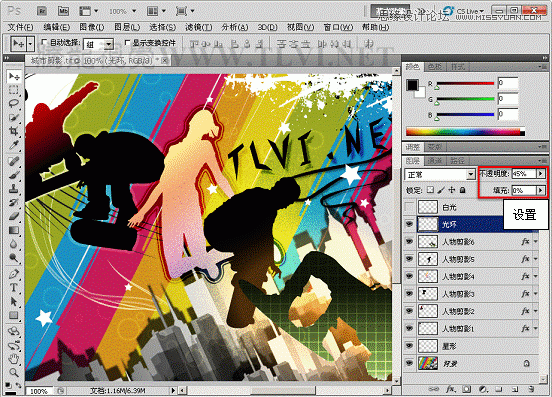Show the 白光 layer visibility
Viewport: 552px width, 397px height.
[409, 207]
